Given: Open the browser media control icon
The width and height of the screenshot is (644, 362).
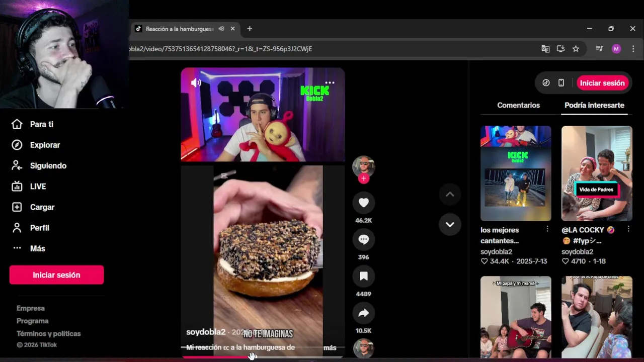Looking at the screenshot, I should tap(599, 49).
